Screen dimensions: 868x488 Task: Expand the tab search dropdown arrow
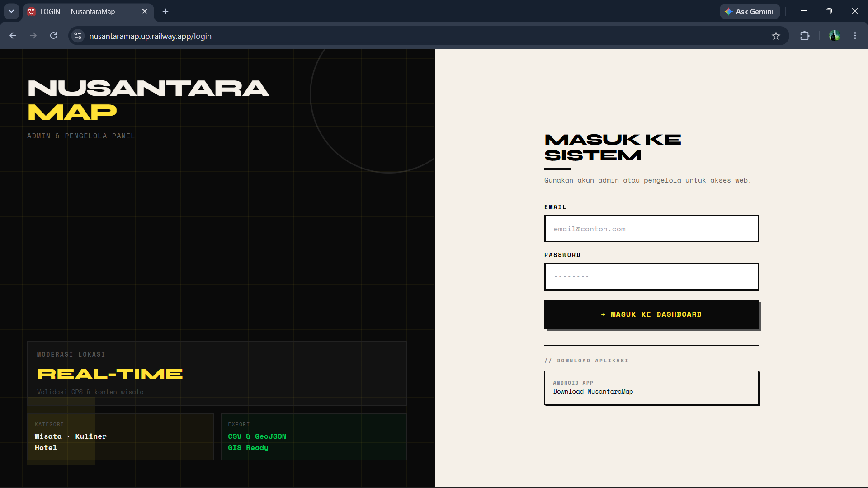pyautogui.click(x=11, y=11)
